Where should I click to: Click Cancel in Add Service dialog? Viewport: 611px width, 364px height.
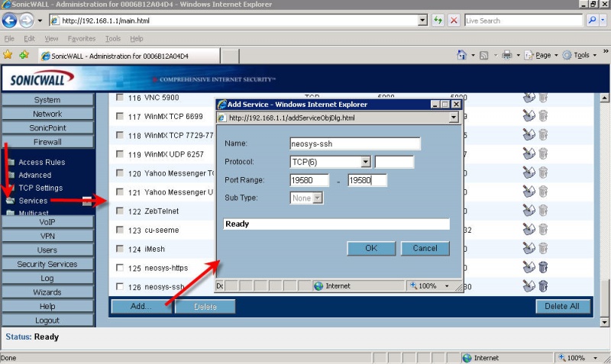[x=425, y=248]
